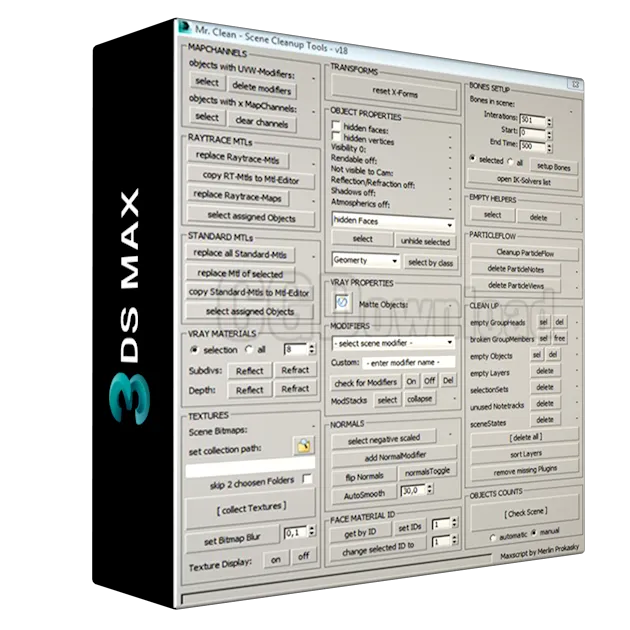
Task: Adjust the get by ID spinner
Action: 454,523
